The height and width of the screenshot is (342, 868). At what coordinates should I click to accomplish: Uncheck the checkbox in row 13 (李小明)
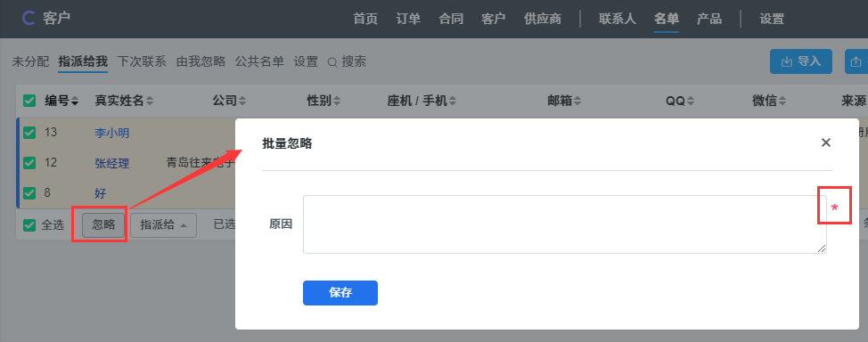coord(29,133)
